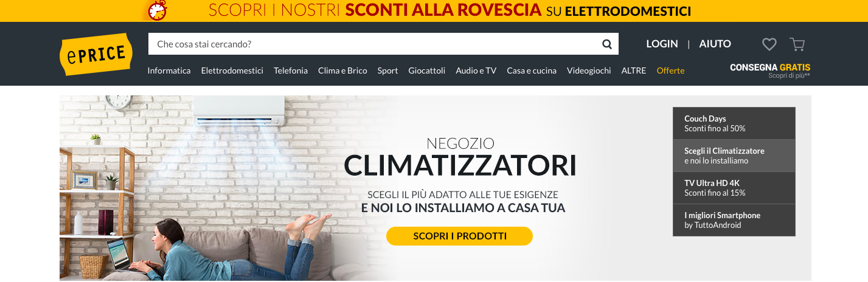868x282 pixels.
Task: Open the Informatica category menu
Action: point(169,70)
